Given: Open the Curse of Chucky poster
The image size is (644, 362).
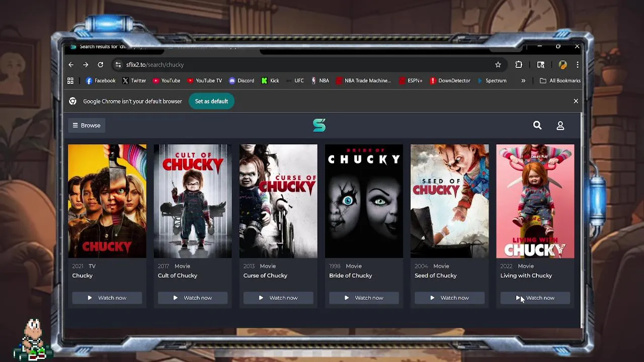Looking at the screenshot, I should (x=278, y=201).
